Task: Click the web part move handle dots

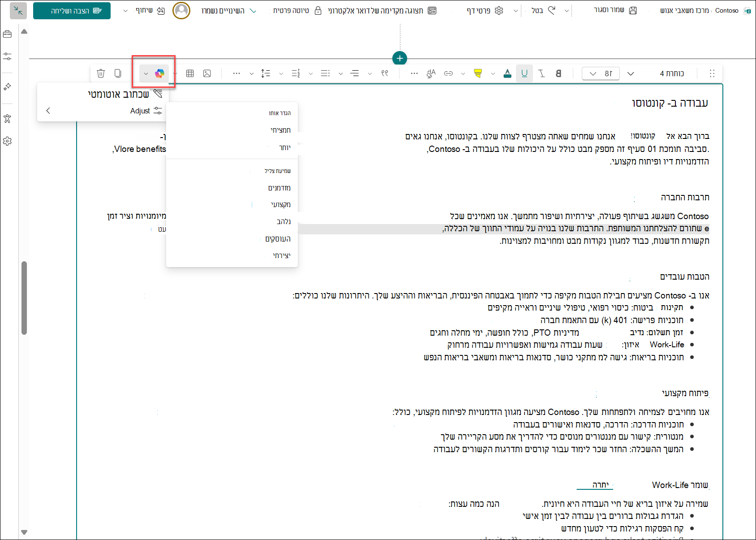Action: (712, 73)
